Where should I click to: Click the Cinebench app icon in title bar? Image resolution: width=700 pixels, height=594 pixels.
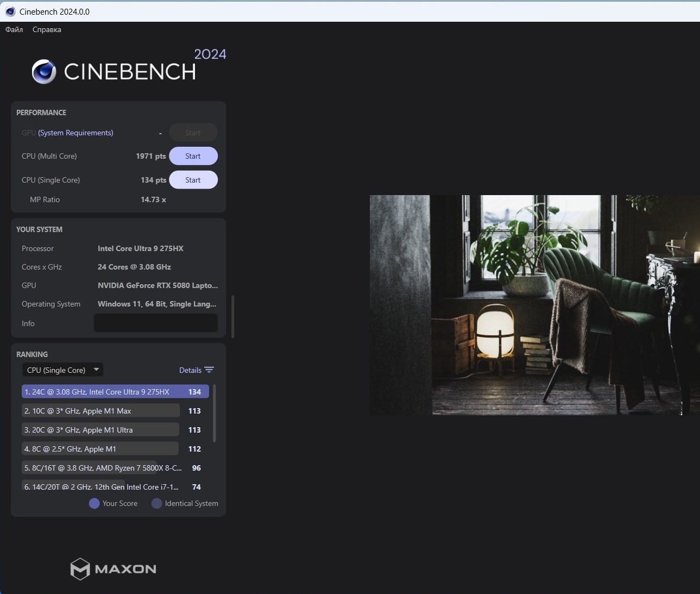(x=10, y=11)
